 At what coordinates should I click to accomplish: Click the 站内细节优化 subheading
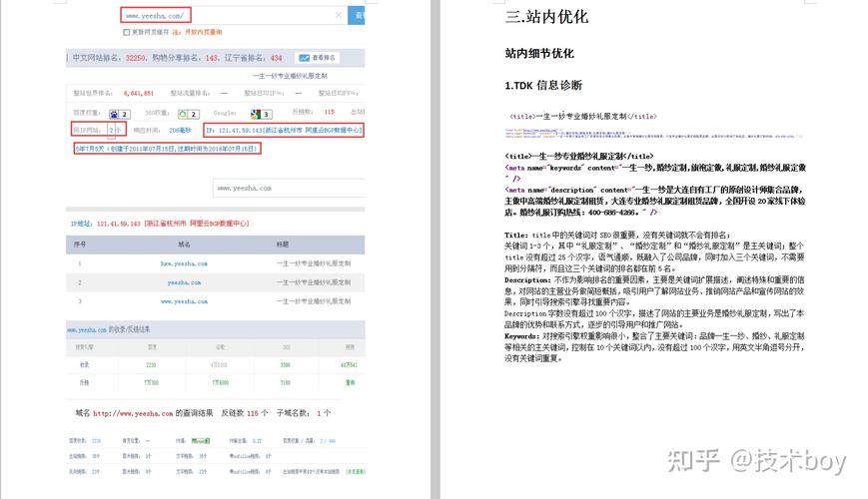click(x=539, y=53)
